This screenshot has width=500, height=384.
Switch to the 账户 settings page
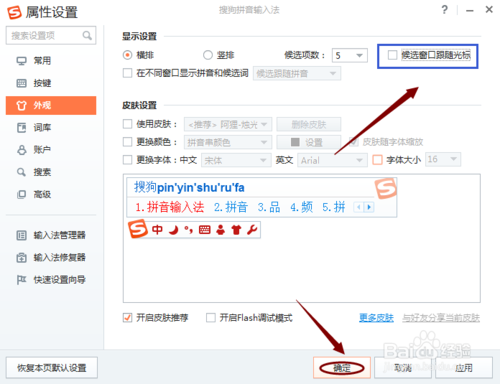coord(51,150)
